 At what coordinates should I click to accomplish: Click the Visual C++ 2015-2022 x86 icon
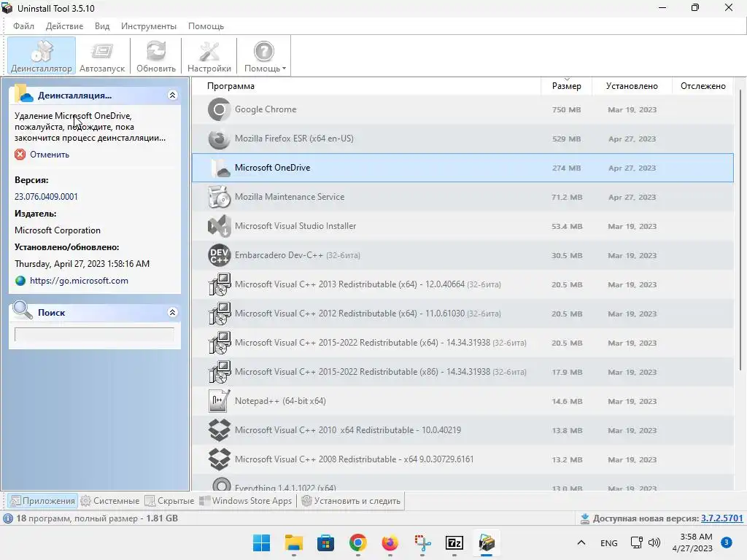point(219,372)
